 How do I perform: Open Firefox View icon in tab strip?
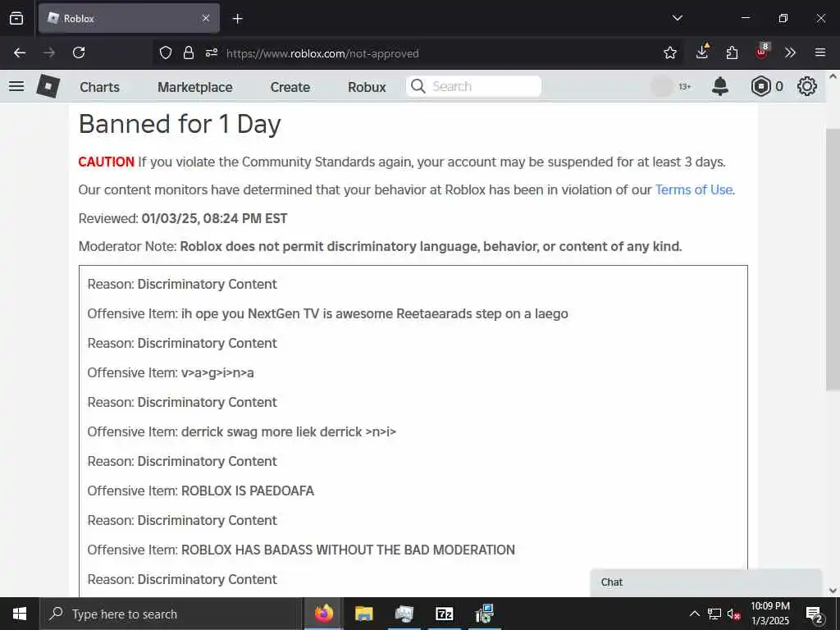click(x=16, y=18)
